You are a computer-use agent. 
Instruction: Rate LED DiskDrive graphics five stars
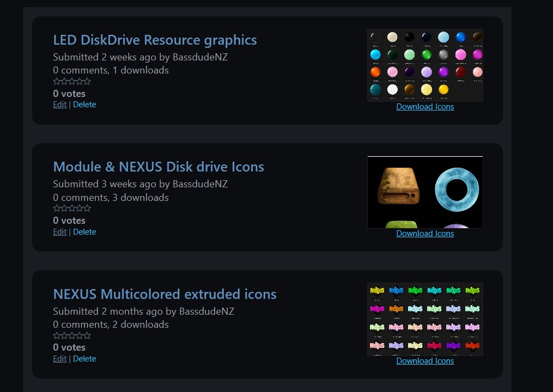87,82
